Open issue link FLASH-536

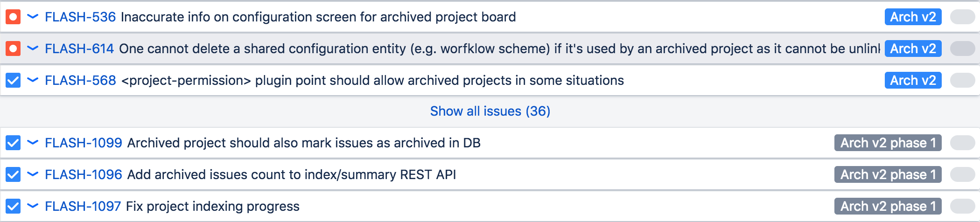[80, 17]
